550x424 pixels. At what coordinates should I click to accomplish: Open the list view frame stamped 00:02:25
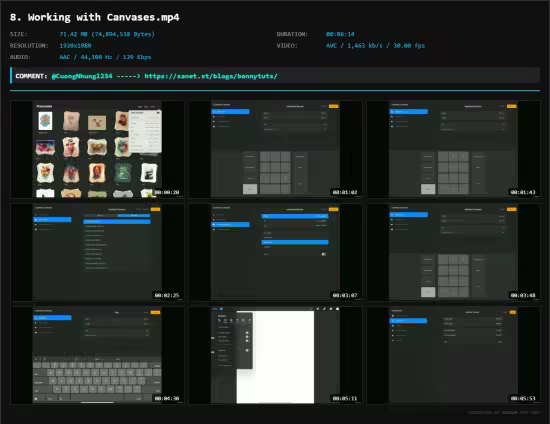point(97,253)
